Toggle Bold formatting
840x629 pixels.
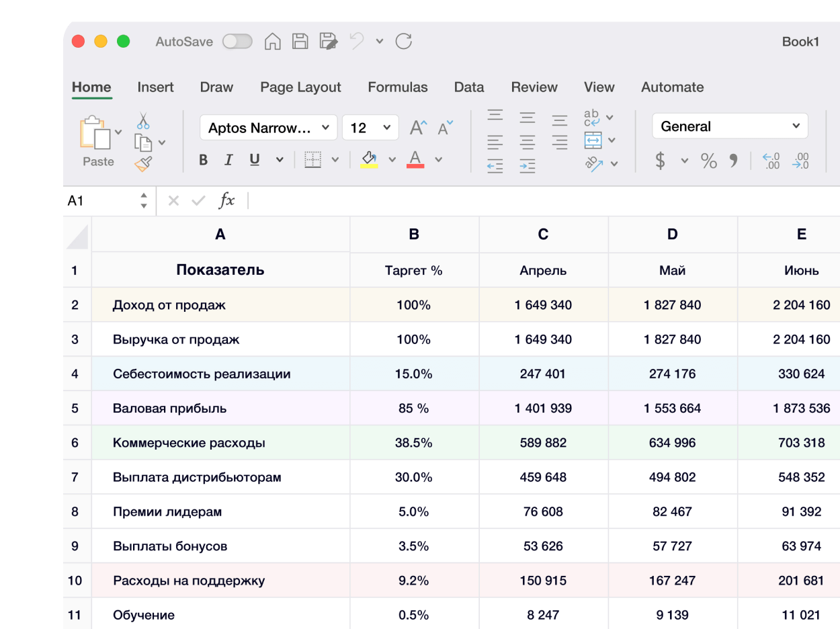point(204,160)
